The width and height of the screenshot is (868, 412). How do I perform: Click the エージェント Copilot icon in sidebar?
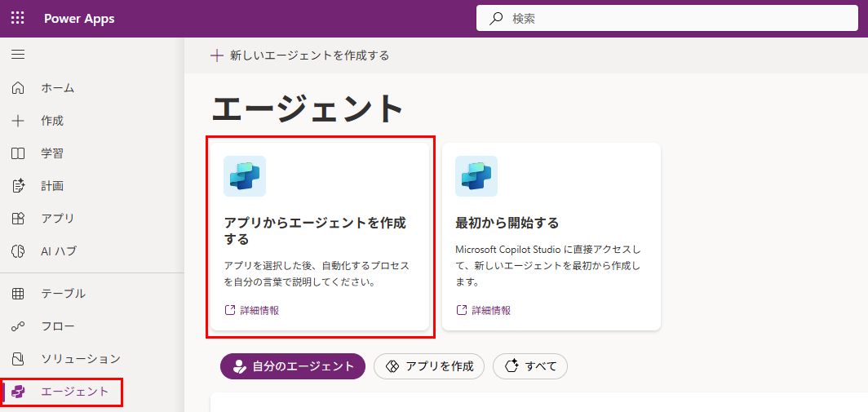click(x=18, y=392)
